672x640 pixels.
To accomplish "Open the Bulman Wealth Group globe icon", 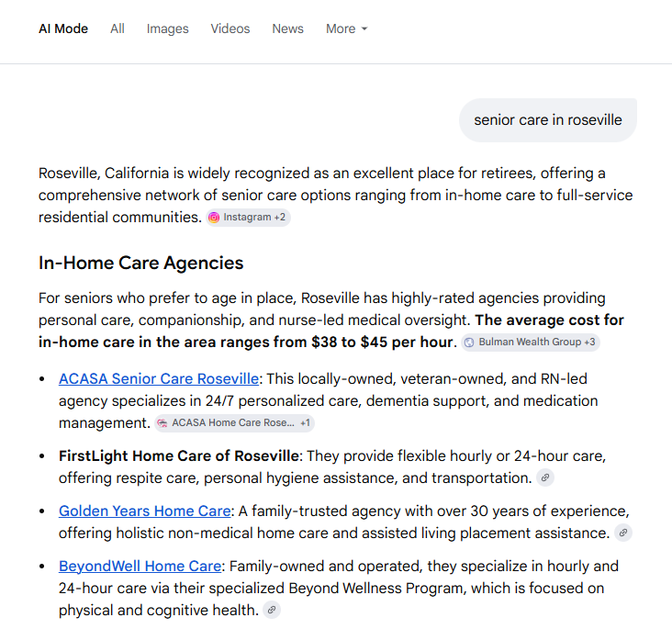I will (469, 342).
